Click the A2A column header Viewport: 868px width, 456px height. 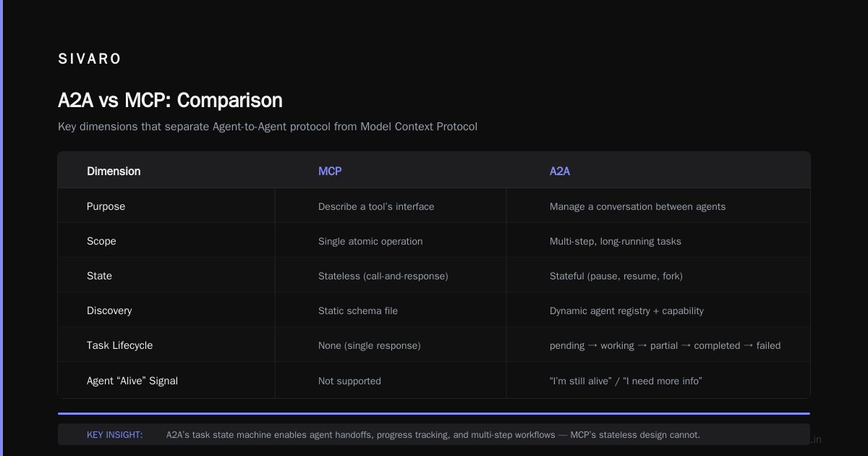[x=560, y=172]
